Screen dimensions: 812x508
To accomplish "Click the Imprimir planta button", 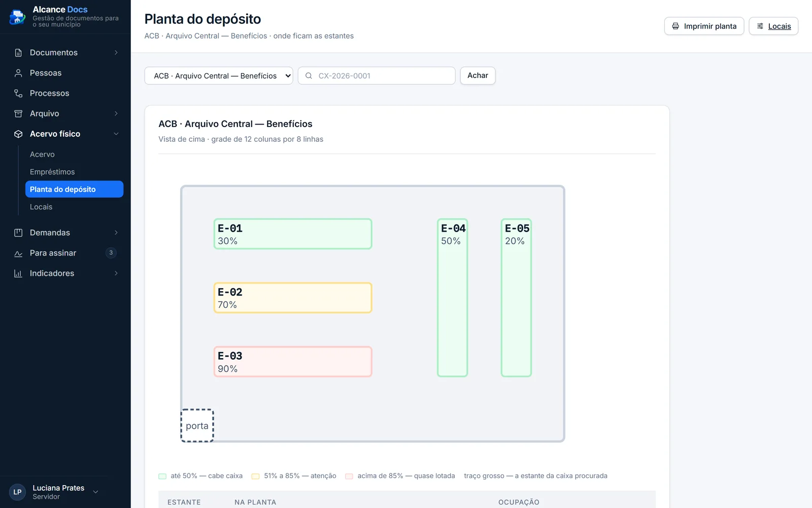I will coord(704,26).
